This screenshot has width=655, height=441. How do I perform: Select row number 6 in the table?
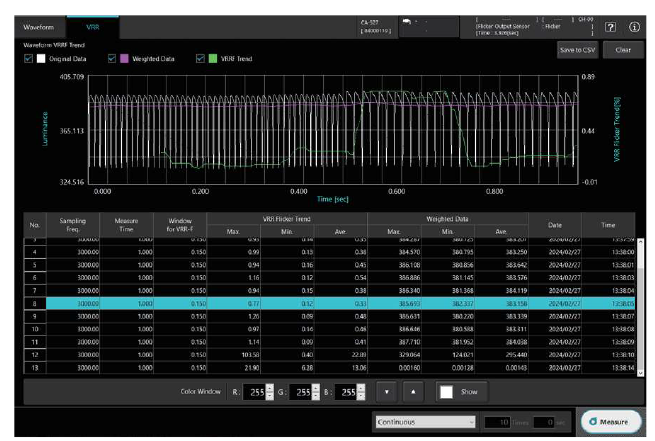pyautogui.click(x=330, y=278)
